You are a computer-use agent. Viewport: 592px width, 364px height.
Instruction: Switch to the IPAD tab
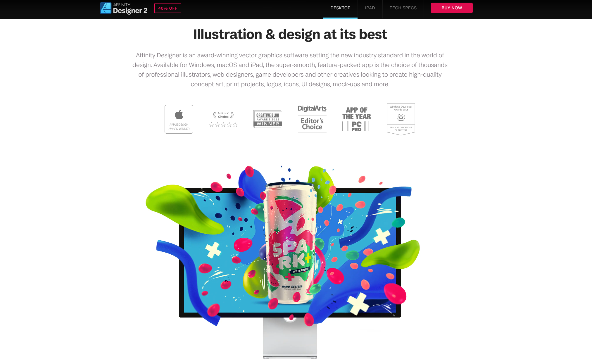pos(370,8)
